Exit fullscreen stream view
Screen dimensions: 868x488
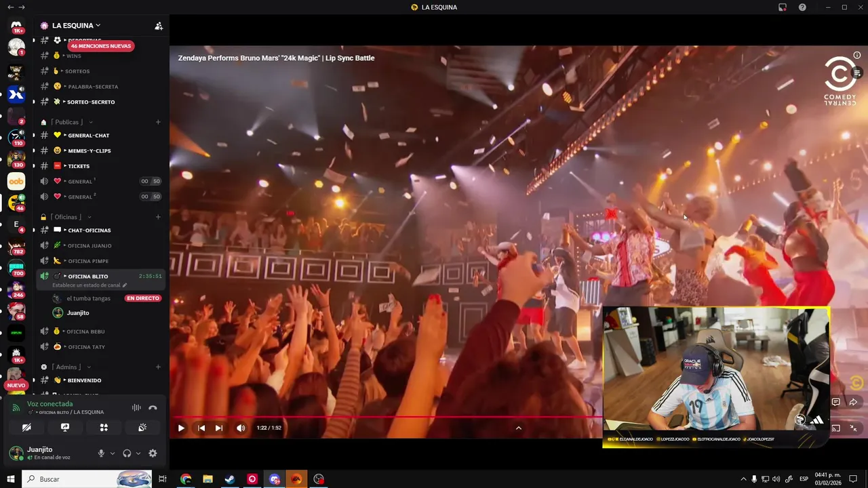tap(853, 428)
